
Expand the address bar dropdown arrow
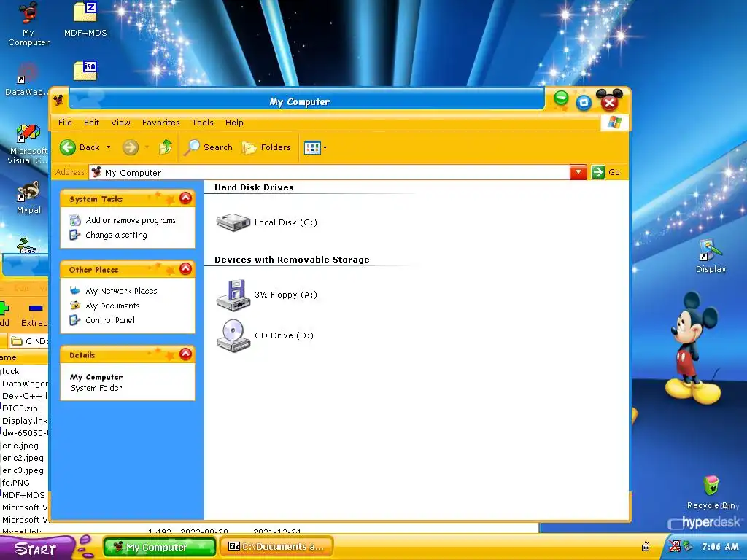click(578, 172)
